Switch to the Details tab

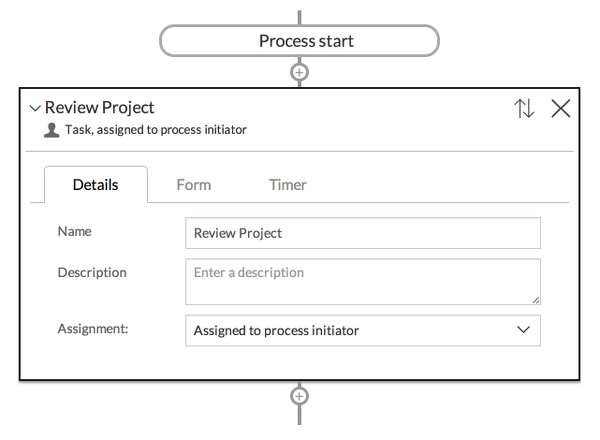96,184
